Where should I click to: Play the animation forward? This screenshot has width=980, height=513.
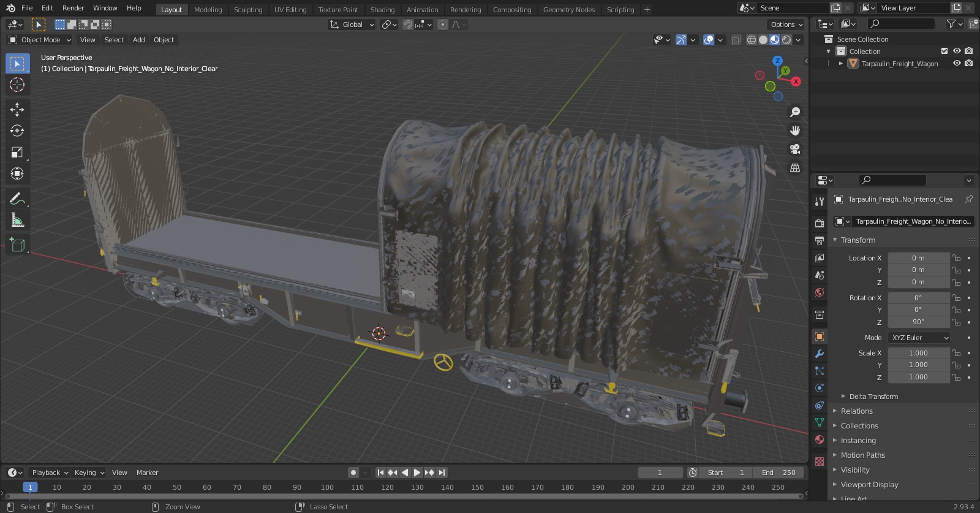[x=417, y=473]
